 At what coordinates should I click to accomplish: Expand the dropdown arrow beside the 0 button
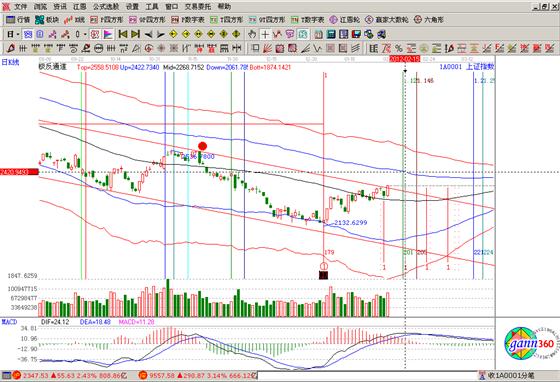[85, 34]
